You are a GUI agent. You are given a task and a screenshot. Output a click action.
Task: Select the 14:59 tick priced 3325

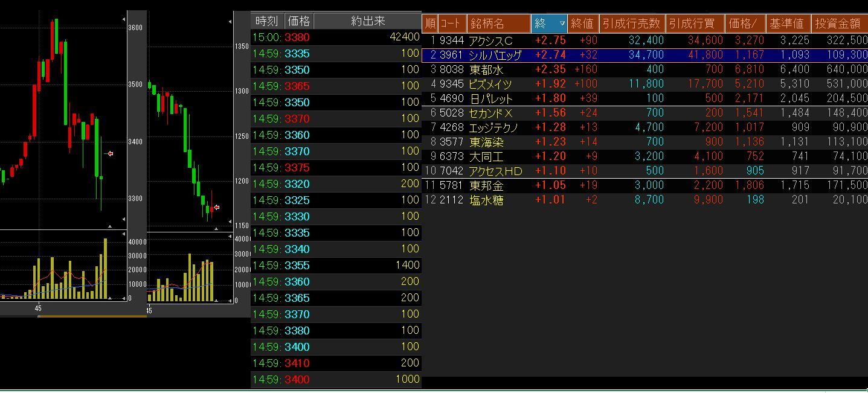tap(336, 200)
